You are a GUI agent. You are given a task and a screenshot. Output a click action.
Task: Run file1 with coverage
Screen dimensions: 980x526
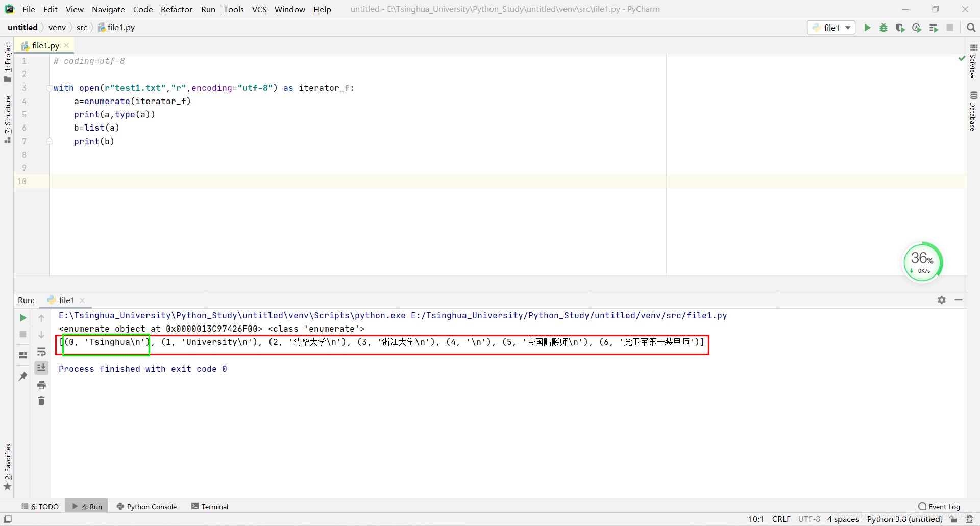900,28
